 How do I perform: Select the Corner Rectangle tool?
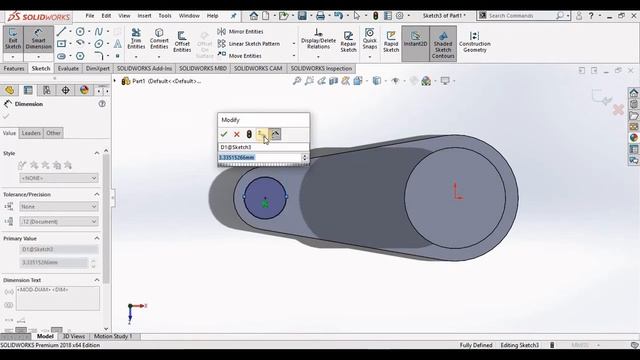click(x=62, y=43)
